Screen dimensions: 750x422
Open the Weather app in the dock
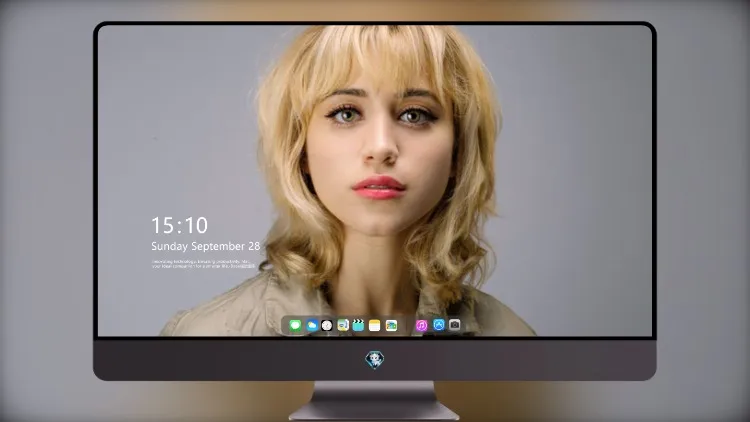(x=311, y=326)
